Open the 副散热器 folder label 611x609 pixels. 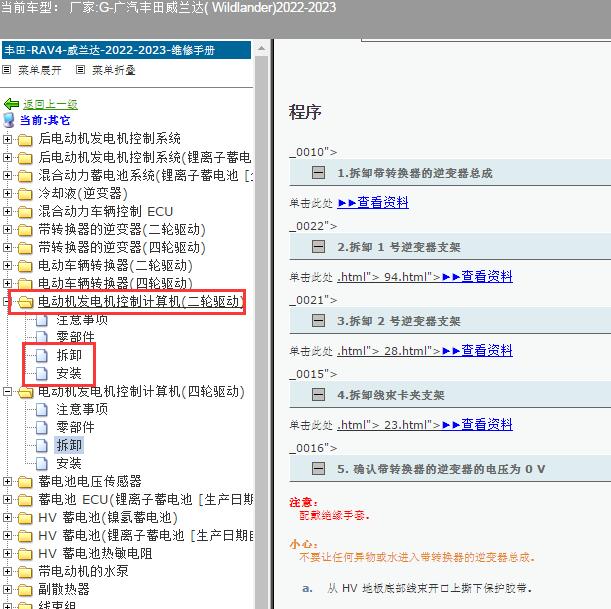64,590
